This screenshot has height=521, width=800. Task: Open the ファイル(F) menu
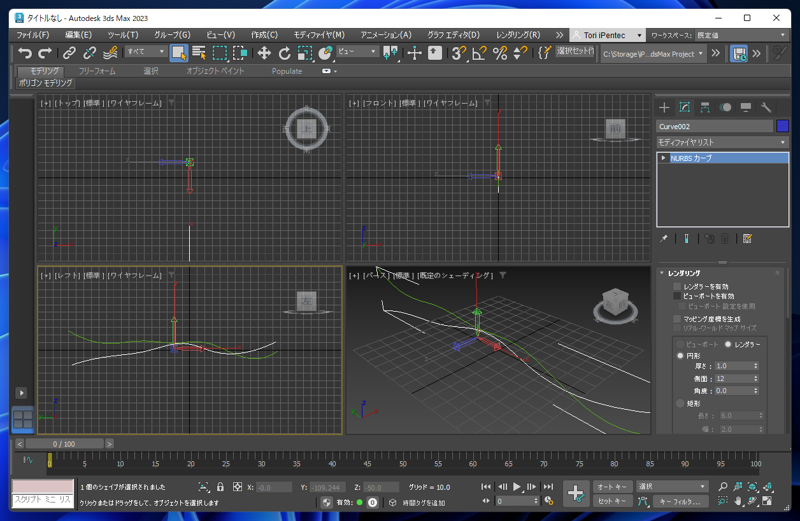point(33,35)
